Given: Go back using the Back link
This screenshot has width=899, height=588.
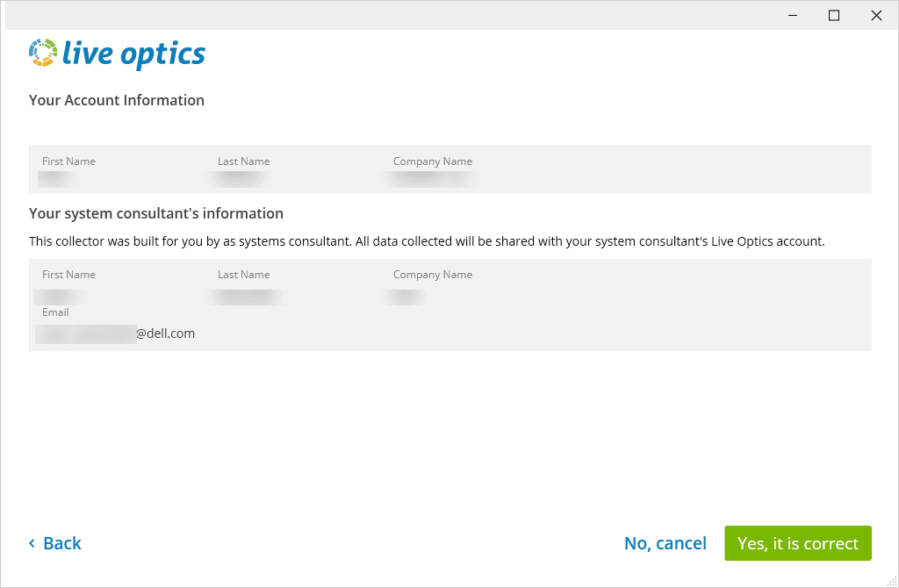Looking at the screenshot, I should [x=62, y=543].
